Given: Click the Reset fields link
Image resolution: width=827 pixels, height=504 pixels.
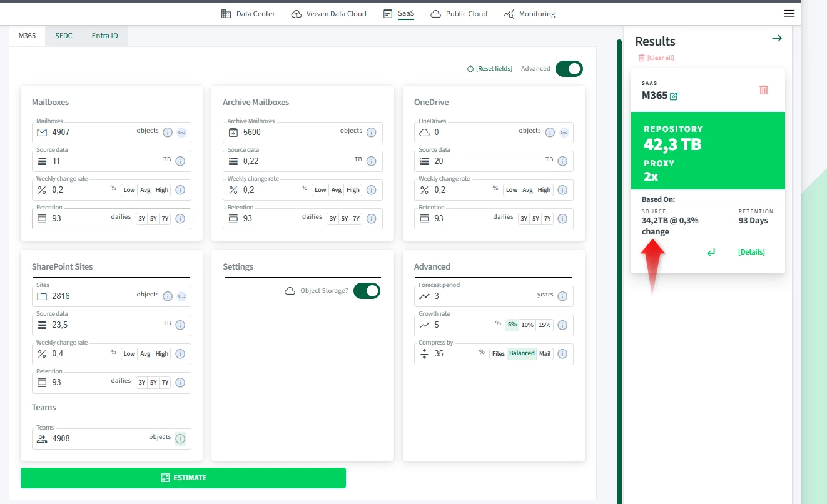Looking at the screenshot, I should tap(490, 69).
